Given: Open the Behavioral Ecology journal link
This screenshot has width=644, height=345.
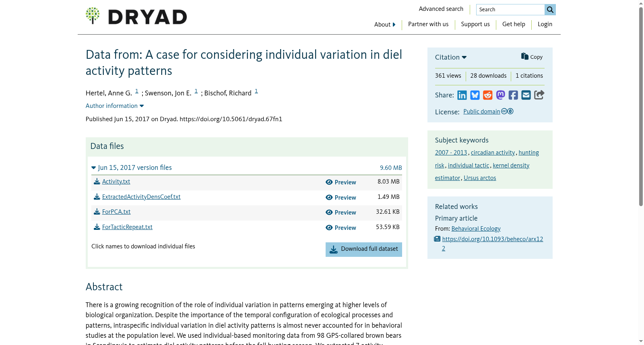Looking at the screenshot, I should [476, 229].
